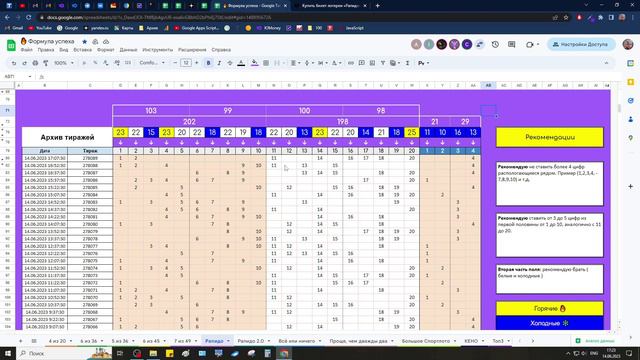The width and height of the screenshot is (640, 360).
Task: Open the comments history icon
Action: 511,44
